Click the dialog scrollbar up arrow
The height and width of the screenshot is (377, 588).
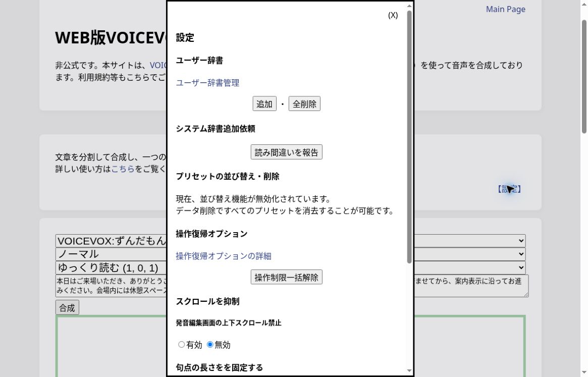click(x=409, y=5)
